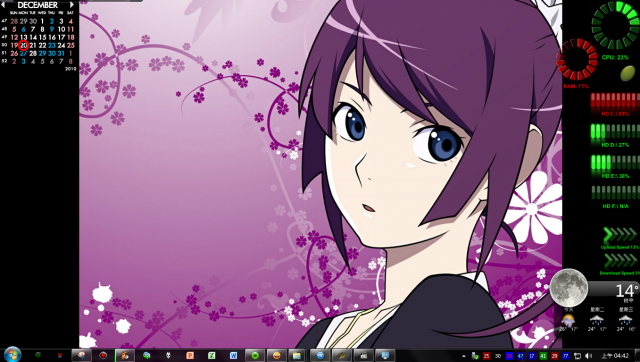
Task: Select December 22 in the calendar
Action: click(x=42, y=45)
